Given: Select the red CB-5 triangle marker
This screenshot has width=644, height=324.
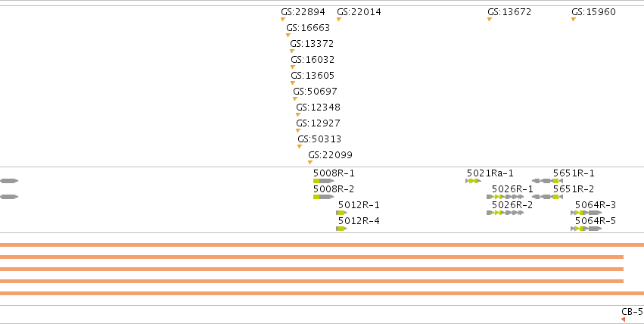Looking at the screenshot, I should (x=623, y=319).
